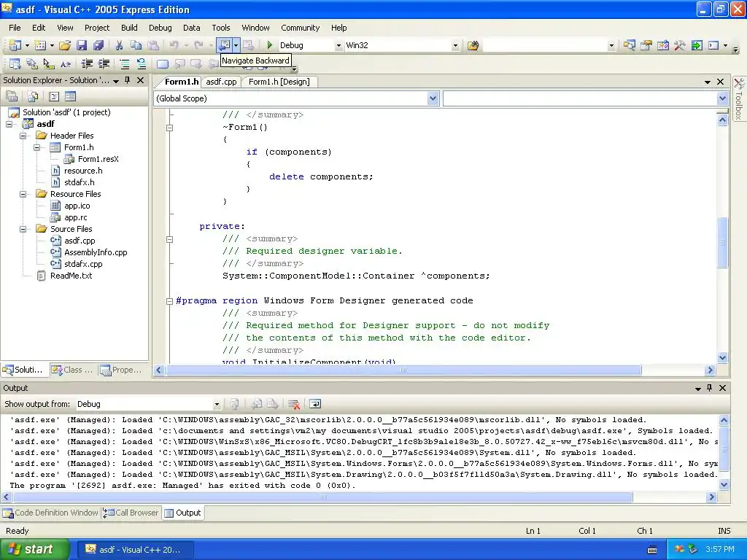Open the Navigate Backward history dropdown arrow
The height and width of the screenshot is (560, 747).
236,45
